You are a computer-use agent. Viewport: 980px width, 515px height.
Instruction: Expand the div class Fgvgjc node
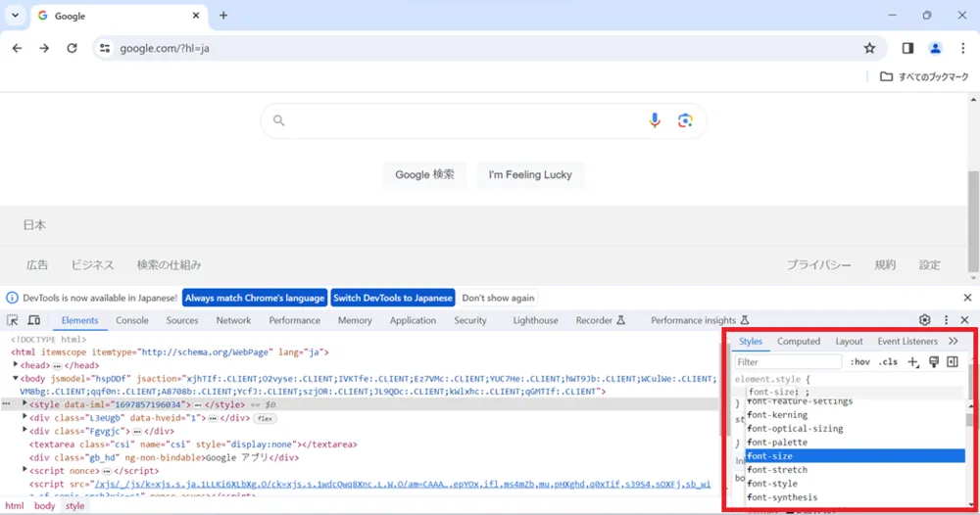coord(25,430)
